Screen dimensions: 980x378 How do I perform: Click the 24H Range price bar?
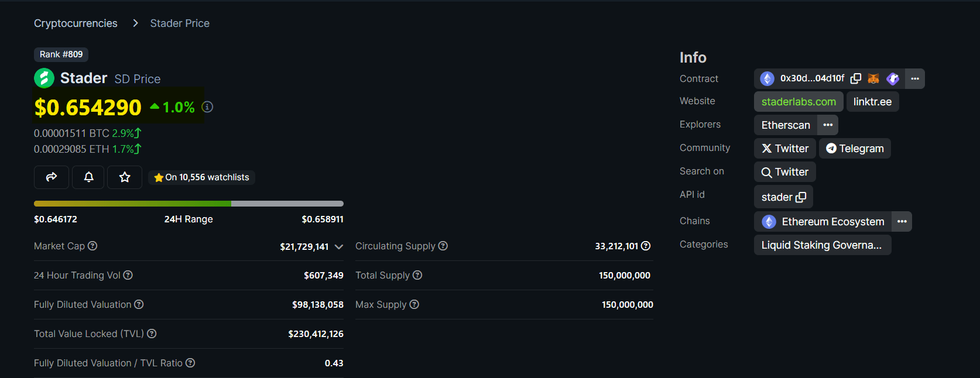[189, 204]
